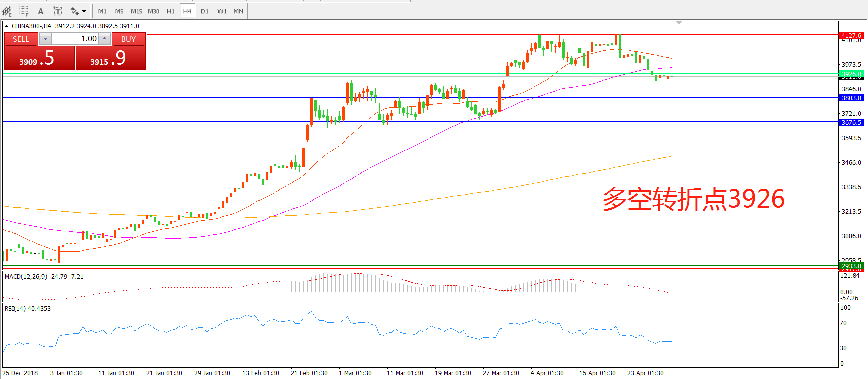Viewport: 868px width, 379px height.
Task: Select the Fibonacci retracement tool
Action: click(24, 11)
